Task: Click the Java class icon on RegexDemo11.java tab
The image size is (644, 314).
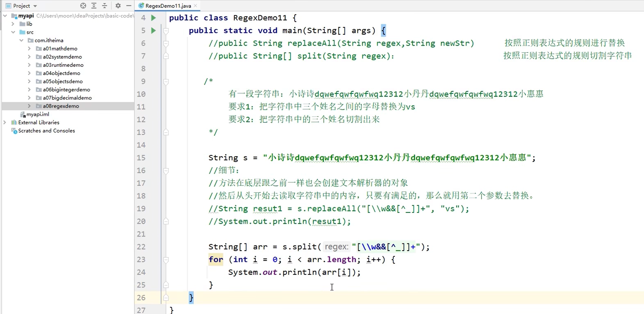Action: (140, 5)
